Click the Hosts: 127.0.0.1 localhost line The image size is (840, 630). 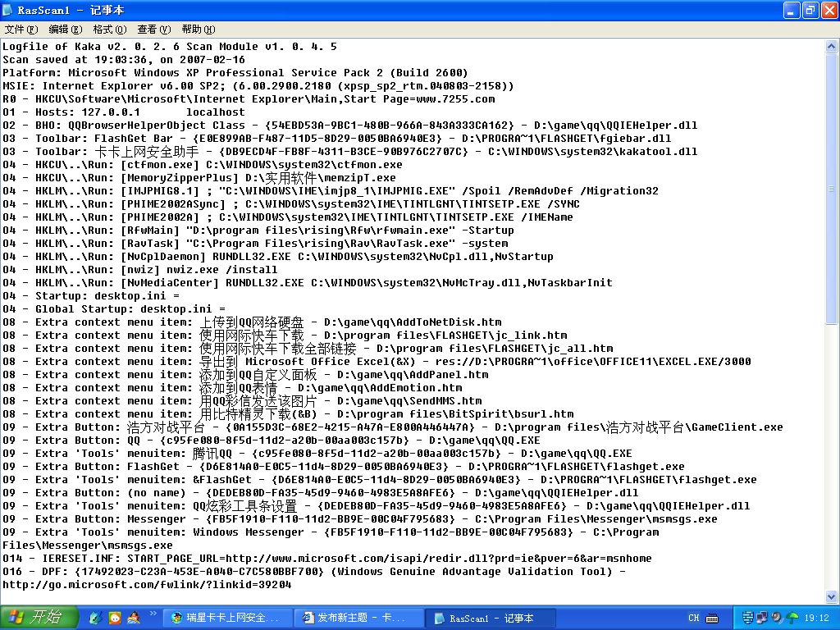point(124,112)
